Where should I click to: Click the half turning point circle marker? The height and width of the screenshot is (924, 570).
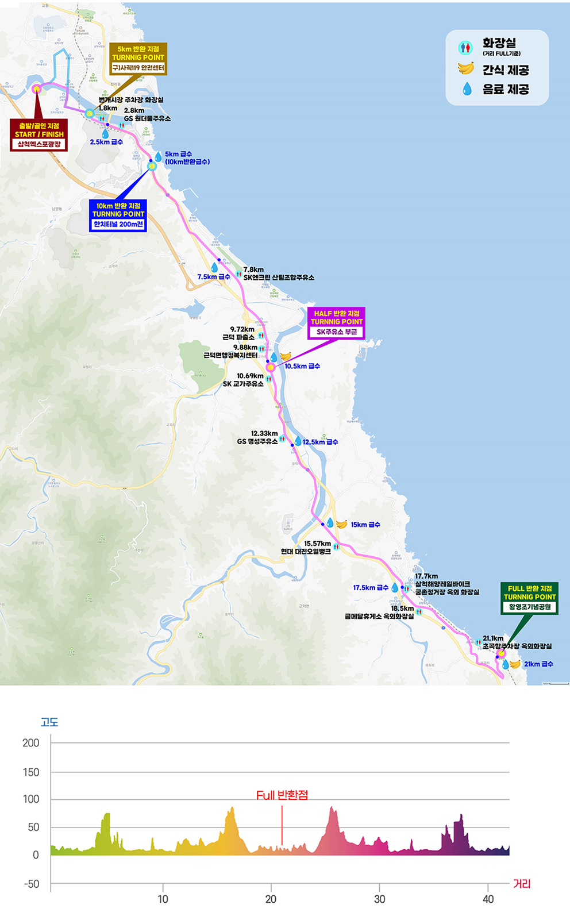click(270, 367)
